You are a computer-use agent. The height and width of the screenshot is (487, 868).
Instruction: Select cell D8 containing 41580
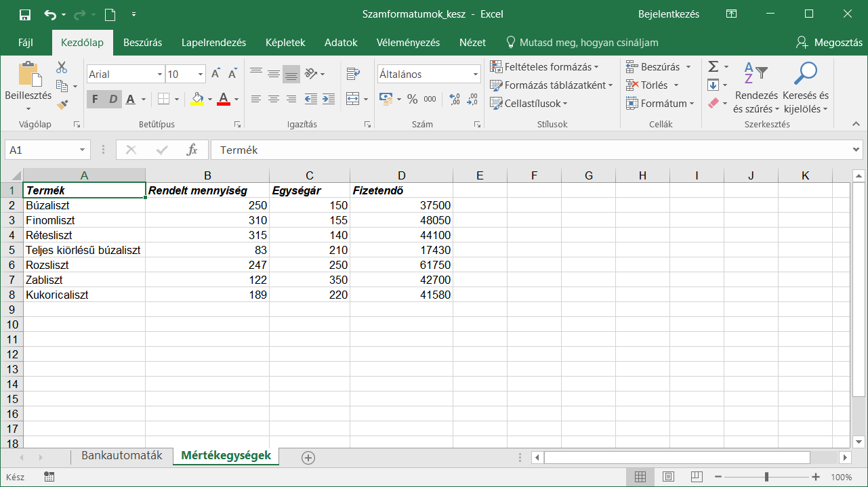(401, 295)
